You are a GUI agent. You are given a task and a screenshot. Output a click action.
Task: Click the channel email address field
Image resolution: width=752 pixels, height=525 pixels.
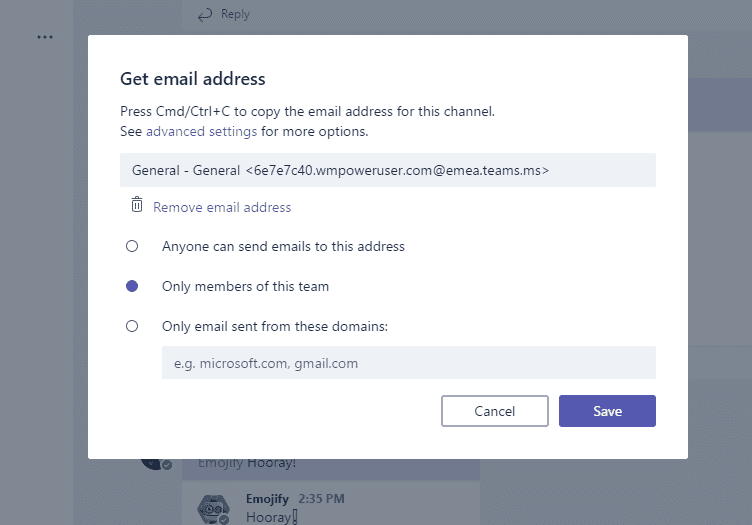point(388,170)
